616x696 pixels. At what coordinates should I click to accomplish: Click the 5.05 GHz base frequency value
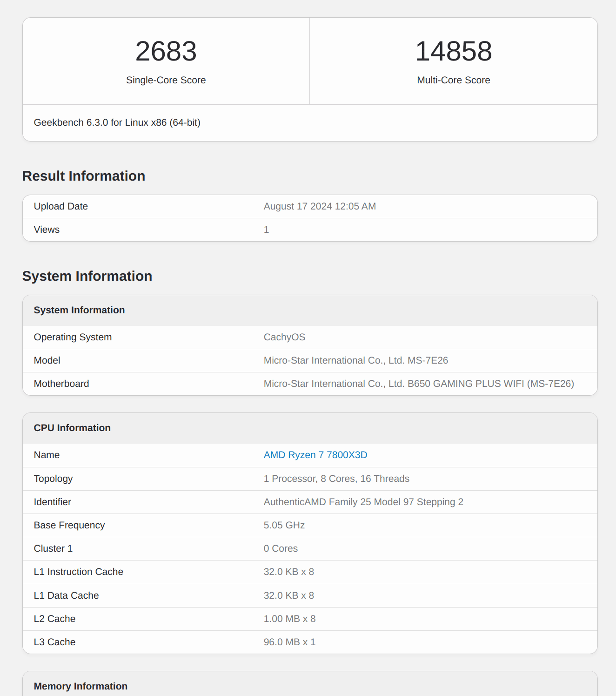[x=284, y=525]
